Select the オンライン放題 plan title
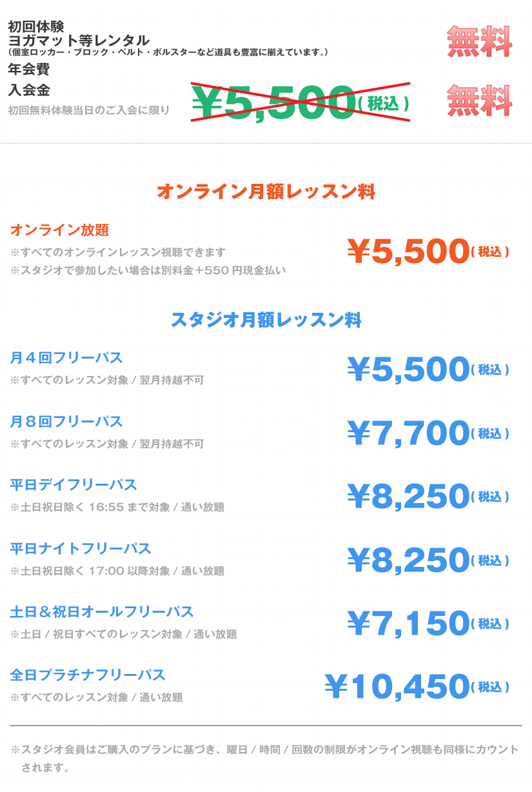 click(x=59, y=230)
